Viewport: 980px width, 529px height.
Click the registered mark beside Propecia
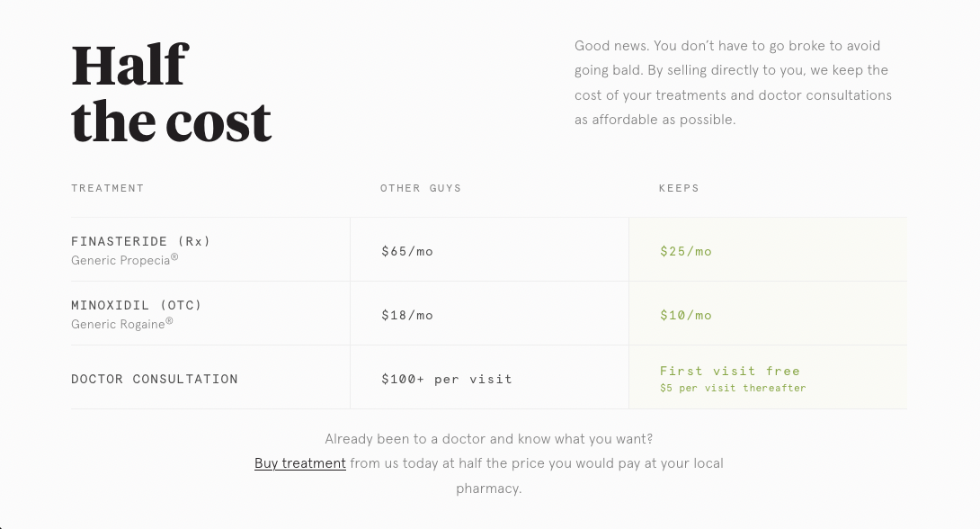point(174,257)
